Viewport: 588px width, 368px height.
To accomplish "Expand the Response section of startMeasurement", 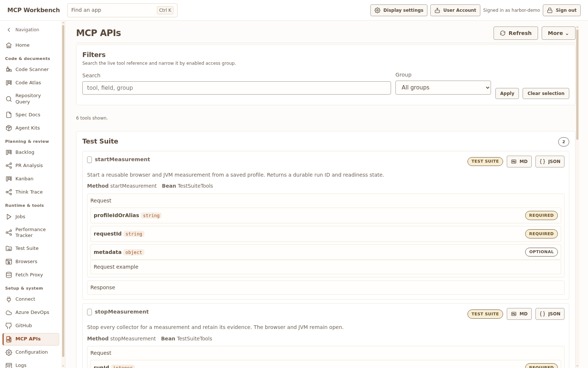I will (x=326, y=287).
